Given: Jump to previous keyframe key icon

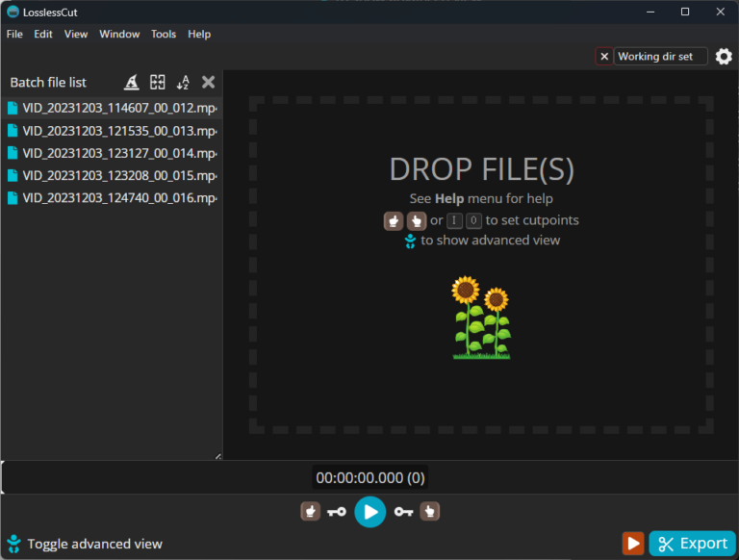Looking at the screenshot, I should (x=336, y=512).
